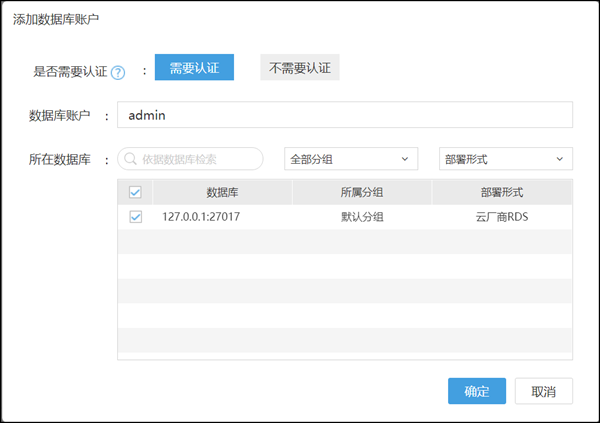This screenshot has height=423, width=600.
Task: Click the 所在数据库 label
Action: click(x=61, y=159)
